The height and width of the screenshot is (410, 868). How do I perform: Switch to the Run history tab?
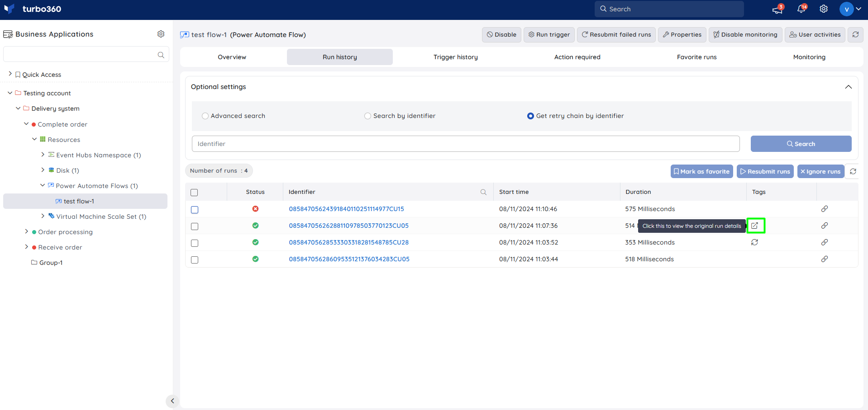click(x=340, y=57)
